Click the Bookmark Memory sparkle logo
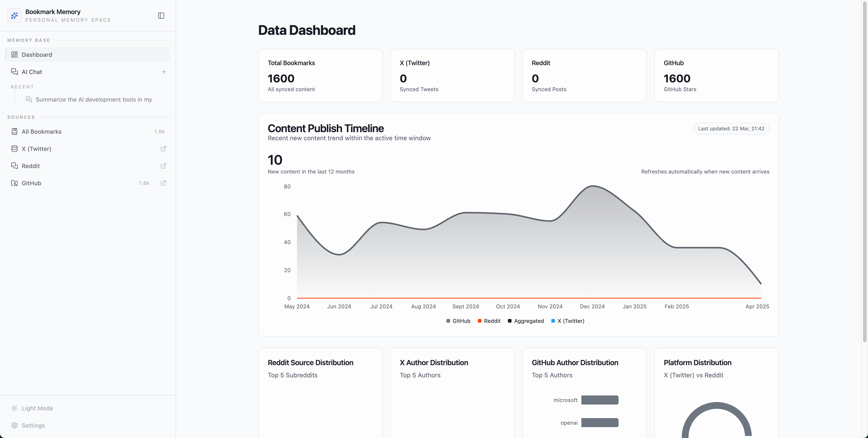868x438 pixels. [14, 16]
